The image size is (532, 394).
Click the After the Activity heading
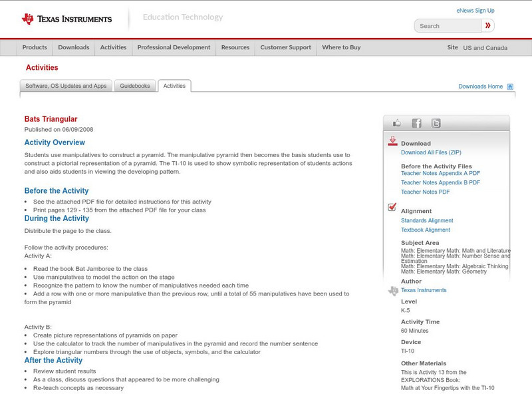[x=53, y=360]
